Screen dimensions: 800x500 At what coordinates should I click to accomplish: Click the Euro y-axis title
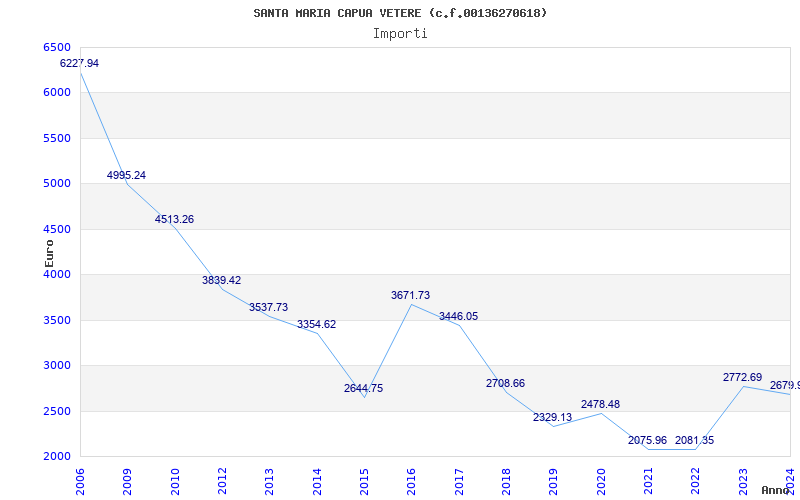click(x=49, y=253)
